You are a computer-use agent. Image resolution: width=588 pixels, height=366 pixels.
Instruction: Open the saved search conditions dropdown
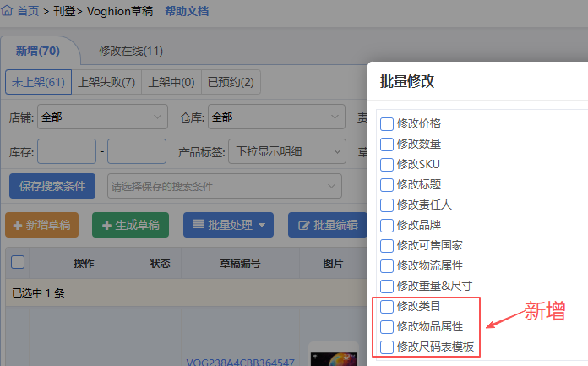point(224,186)
